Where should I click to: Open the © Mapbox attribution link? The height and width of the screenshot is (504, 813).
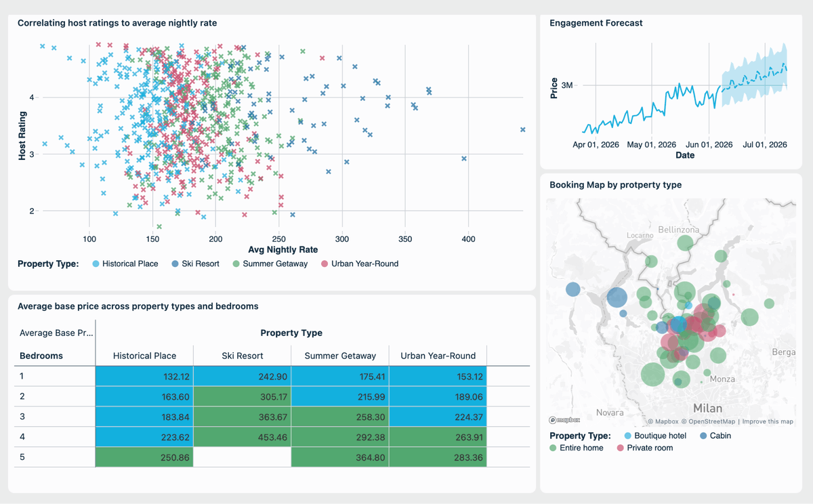pyautogui.click(x=663, y=421)
